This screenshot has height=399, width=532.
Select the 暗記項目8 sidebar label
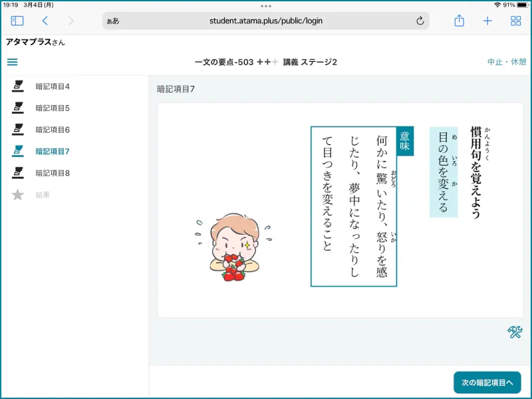tap(53, 174)
